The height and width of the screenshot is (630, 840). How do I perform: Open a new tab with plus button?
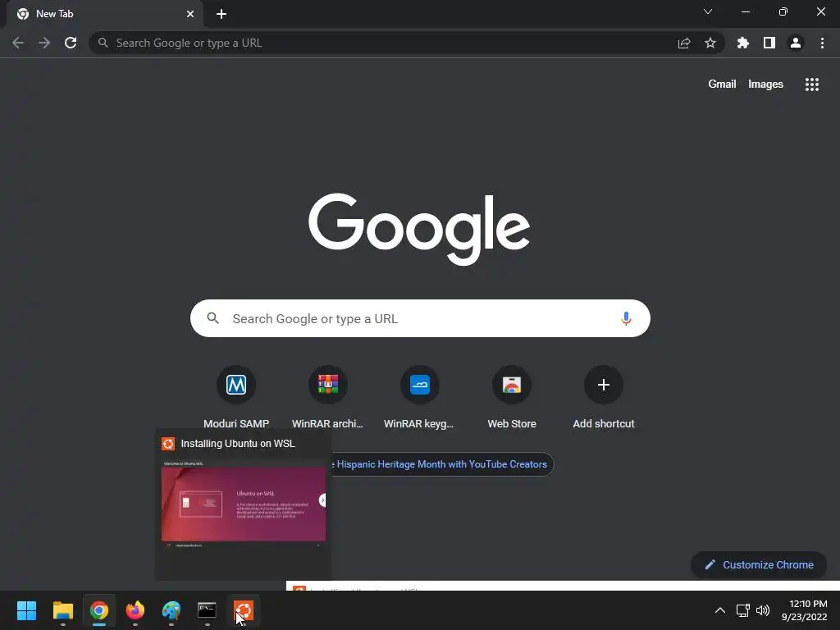tap(221, 14)
